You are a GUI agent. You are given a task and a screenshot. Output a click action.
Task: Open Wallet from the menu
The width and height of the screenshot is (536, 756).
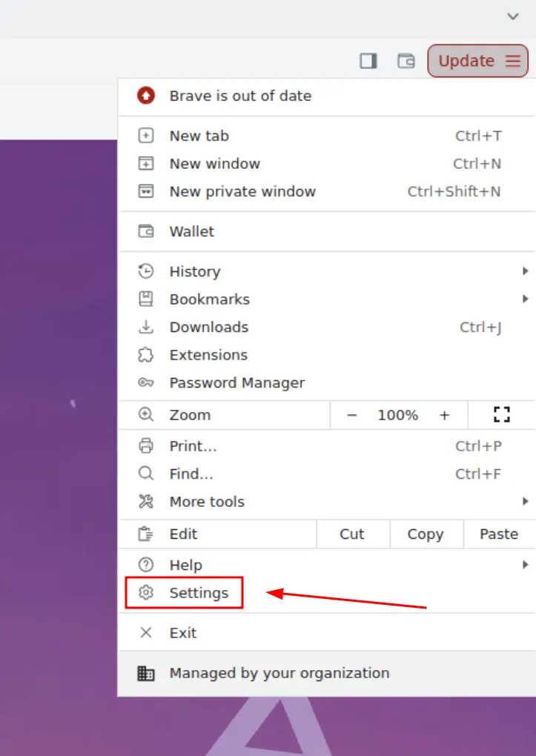tap(327, 231)
